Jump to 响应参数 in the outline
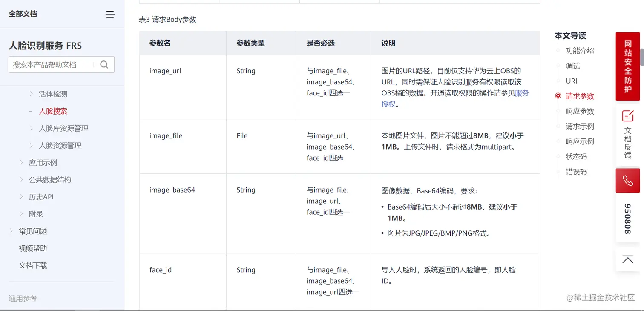 tap(580, 111)
